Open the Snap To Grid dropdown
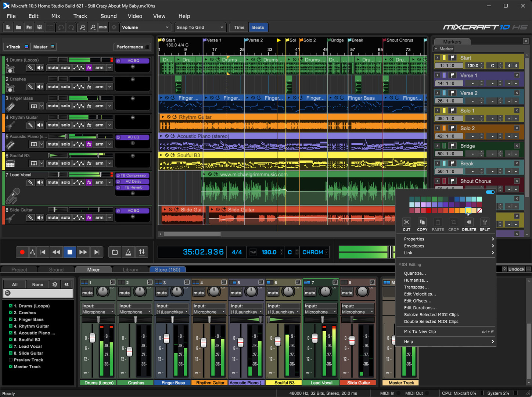 200,27
